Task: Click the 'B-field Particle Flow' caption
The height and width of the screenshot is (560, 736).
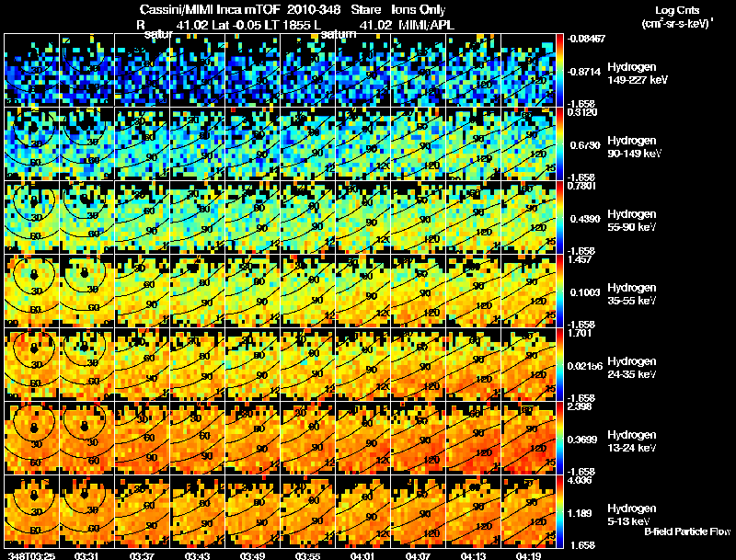Action: 687,531
